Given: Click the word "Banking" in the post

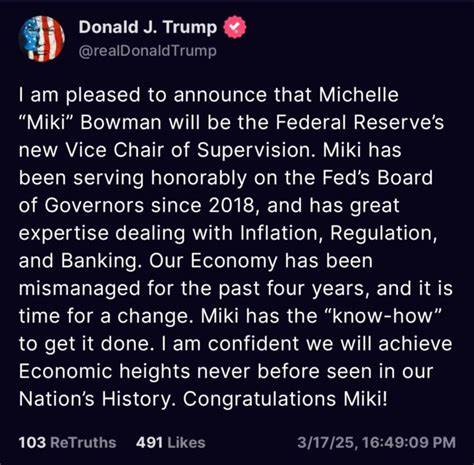Looking at the screenshot, I should (99, 261).
